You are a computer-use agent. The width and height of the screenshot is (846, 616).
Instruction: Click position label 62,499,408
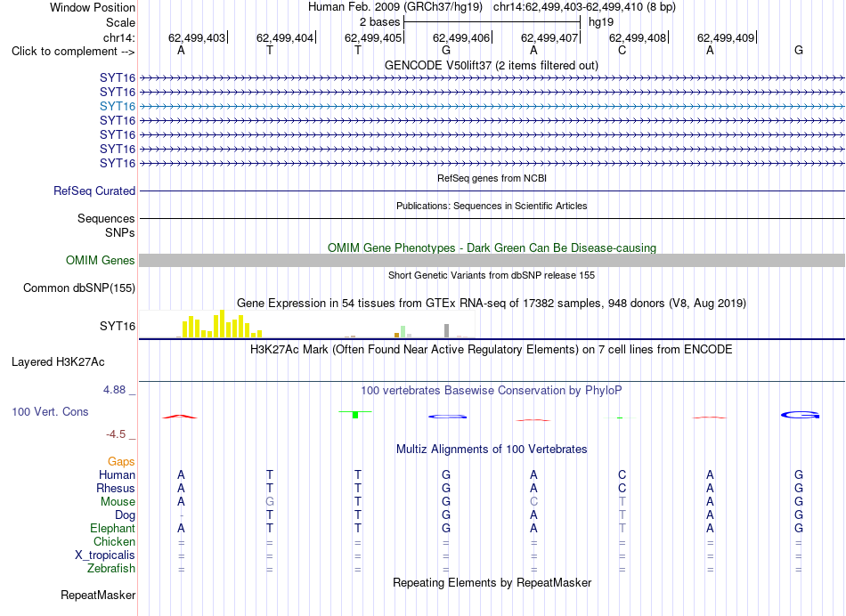tap(638, 37)
